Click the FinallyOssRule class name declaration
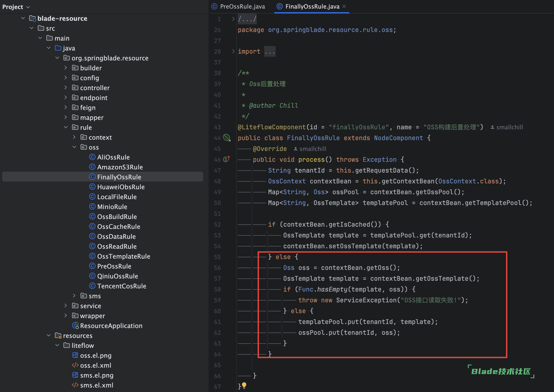This screenshot has width=554, height=392. [x=313, y=138]
